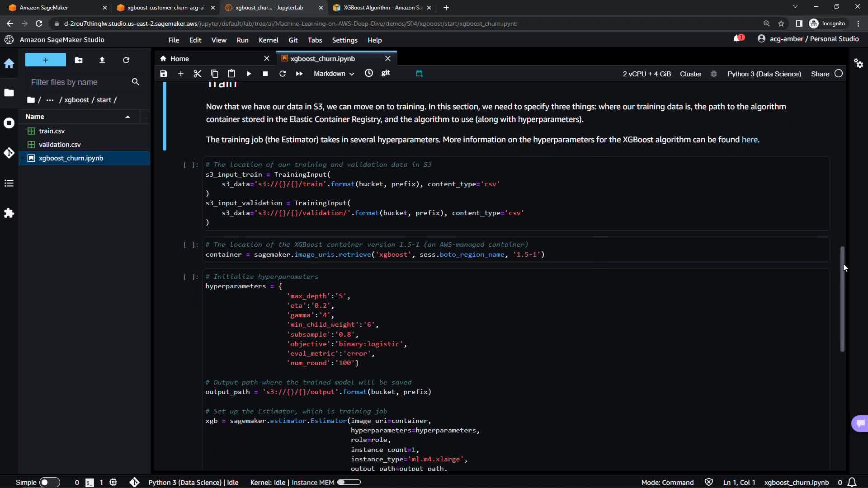
Task: Open running terminals and kernels panel
Action: coord(9,123)
